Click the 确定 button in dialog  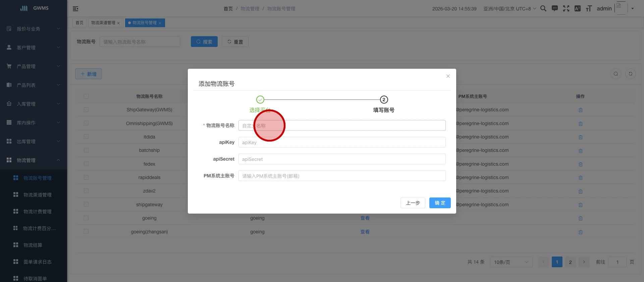pyautogui.click(x=440, y=203)
